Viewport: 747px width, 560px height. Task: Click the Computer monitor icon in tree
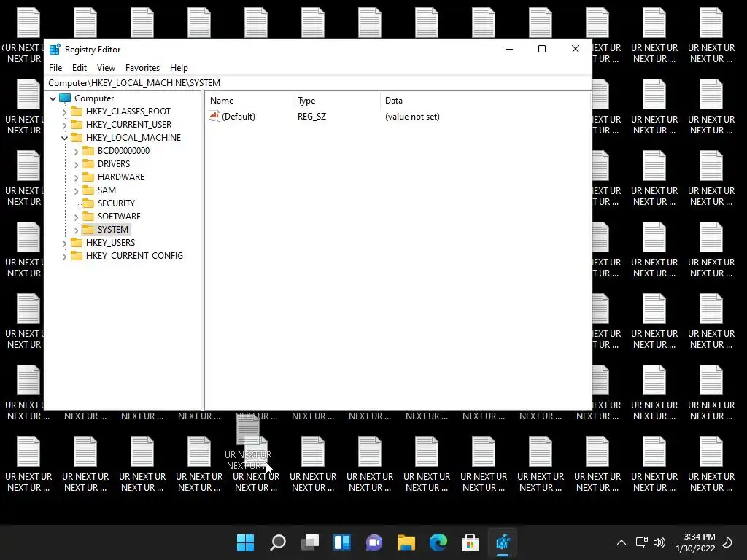click(x=65, y=98)
